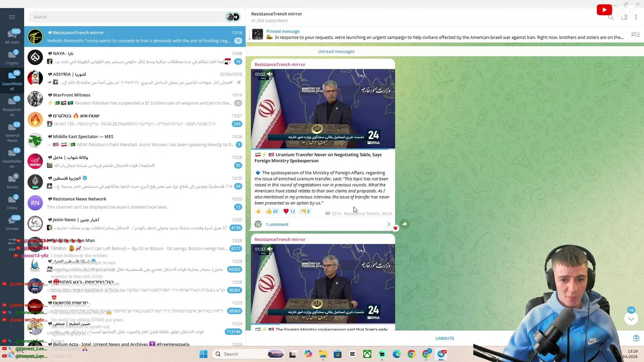644x362 pixels.
Task: Open Microsoft Edge from the taskbar
Action: (397, 354)
